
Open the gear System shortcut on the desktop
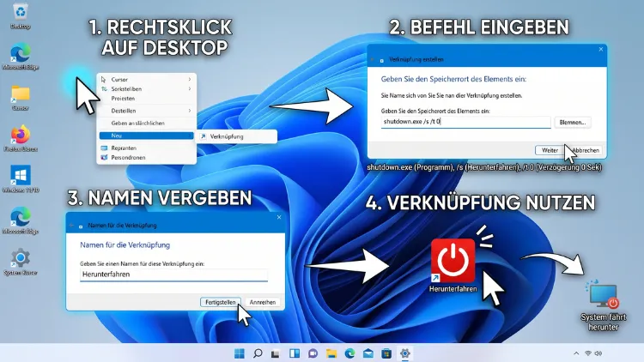click(x=20, y=258)
